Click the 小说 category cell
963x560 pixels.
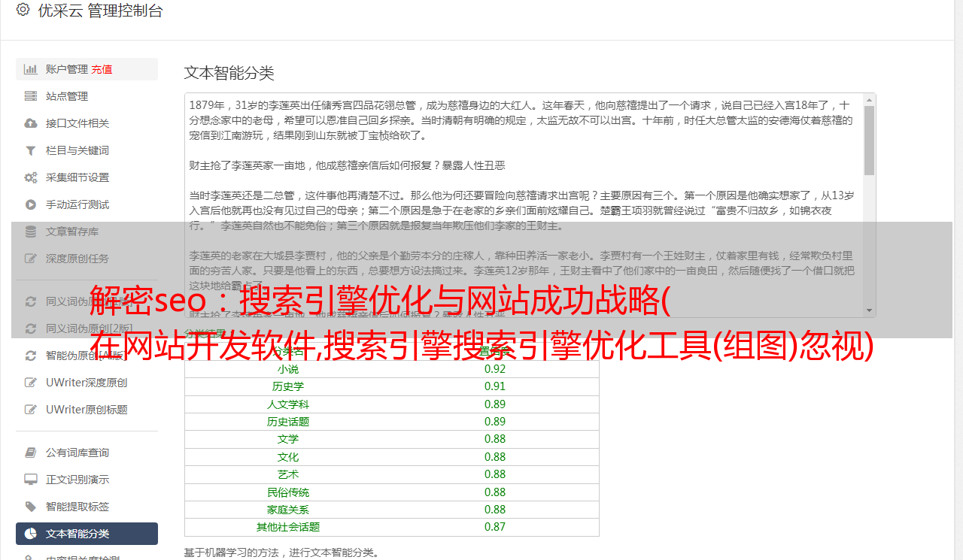(x=288, y=369)
